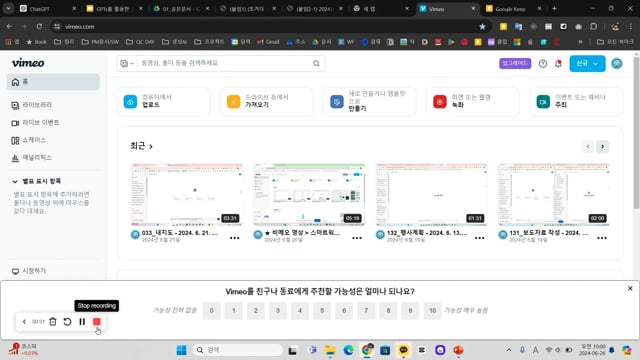The width and height of the screenshot is (640, 360).
Task: Open the notifications bell icon
Action: 558,64
